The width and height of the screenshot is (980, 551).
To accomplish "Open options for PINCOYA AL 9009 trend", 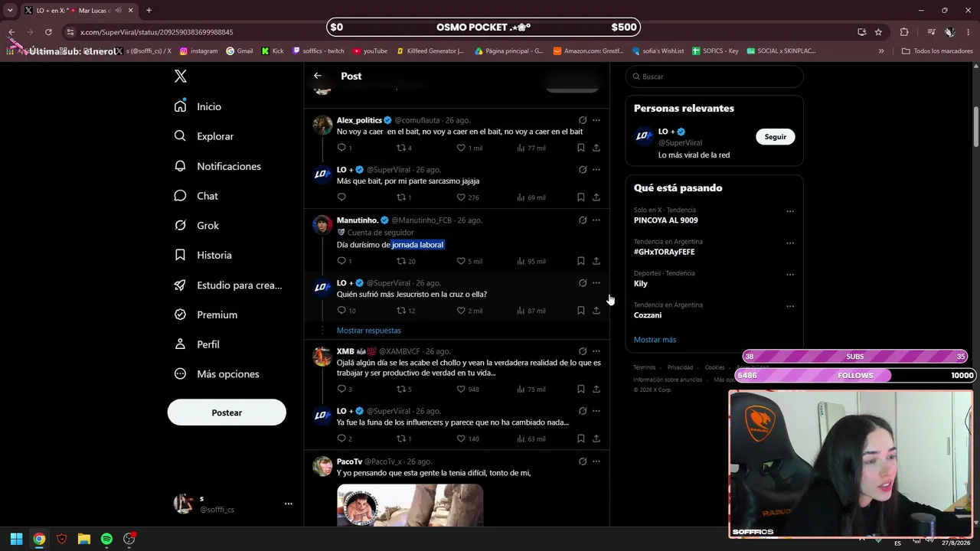I will [790, 211].
